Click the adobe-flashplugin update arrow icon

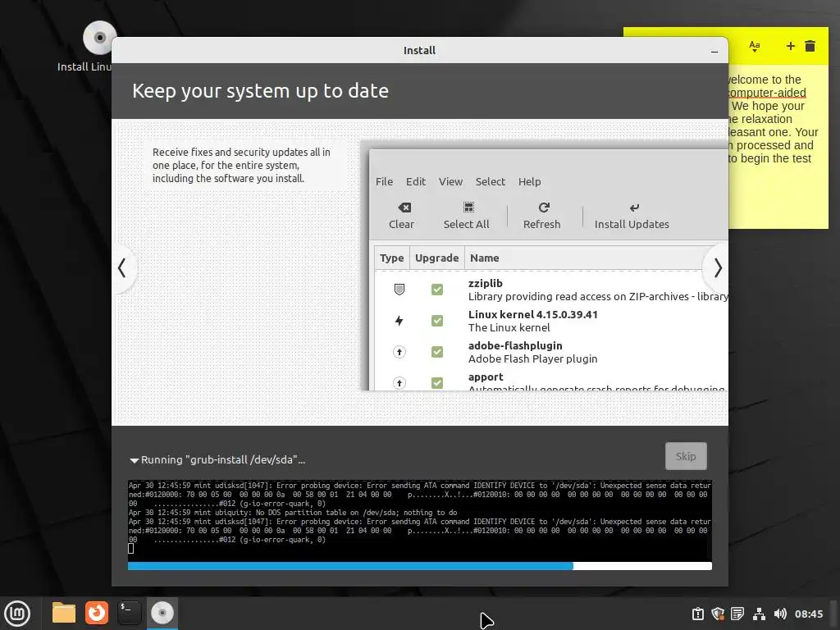point(399,352)
